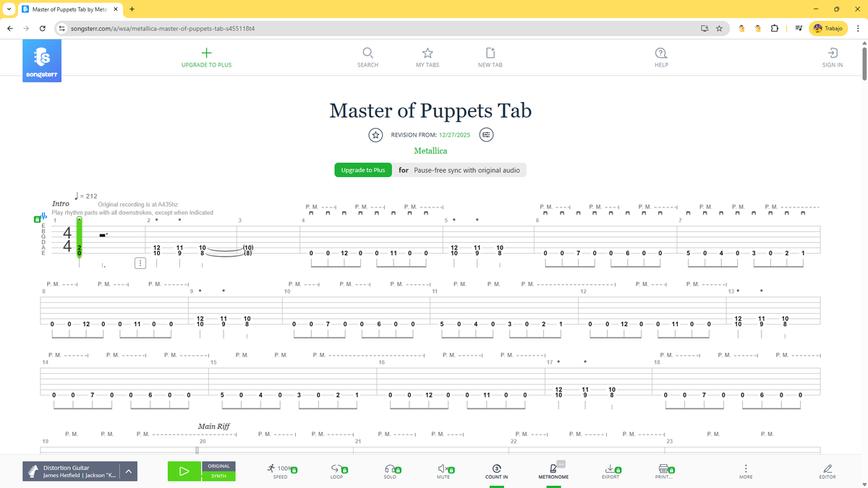The width and height of the screenshot is (868, 488).
Task: Open Chrome tab search dropdown arrow
Action: (x=8, y=9)
